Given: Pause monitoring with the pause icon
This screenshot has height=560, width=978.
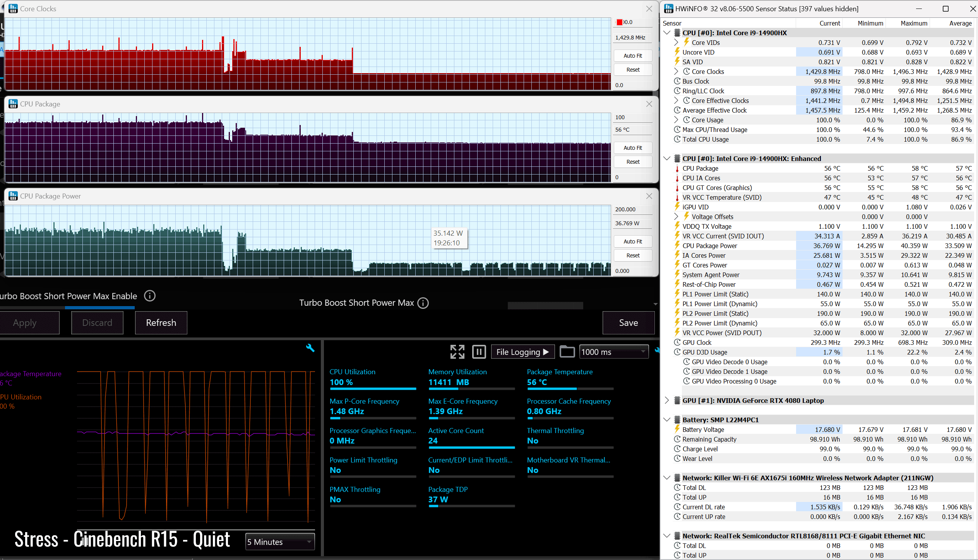Looking at the screenshot, I should [x=479, y=352].
